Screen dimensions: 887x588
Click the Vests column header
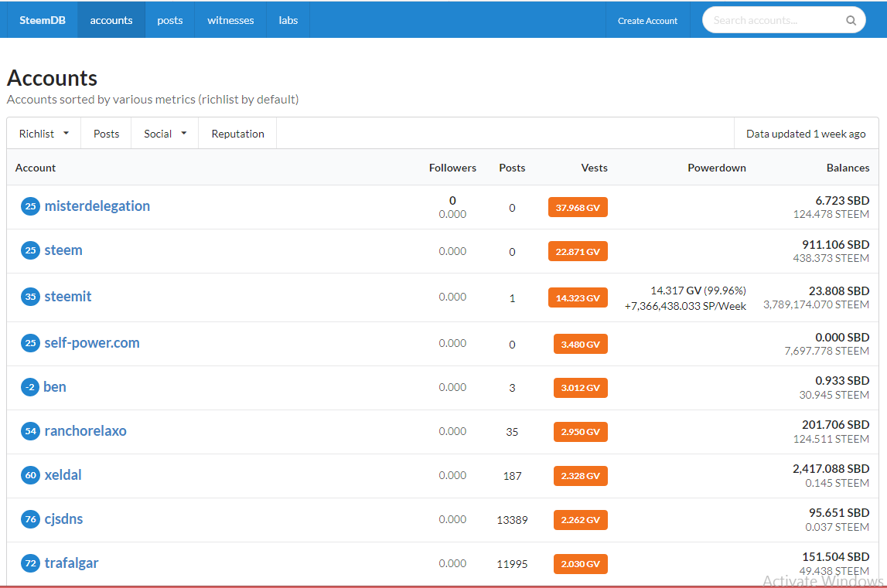[594, 168]
